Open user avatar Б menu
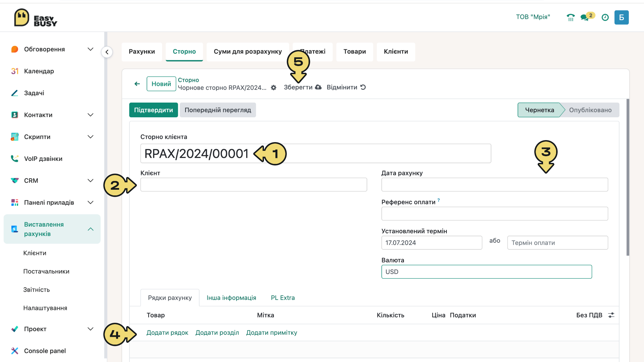 (x=622, y=17)
